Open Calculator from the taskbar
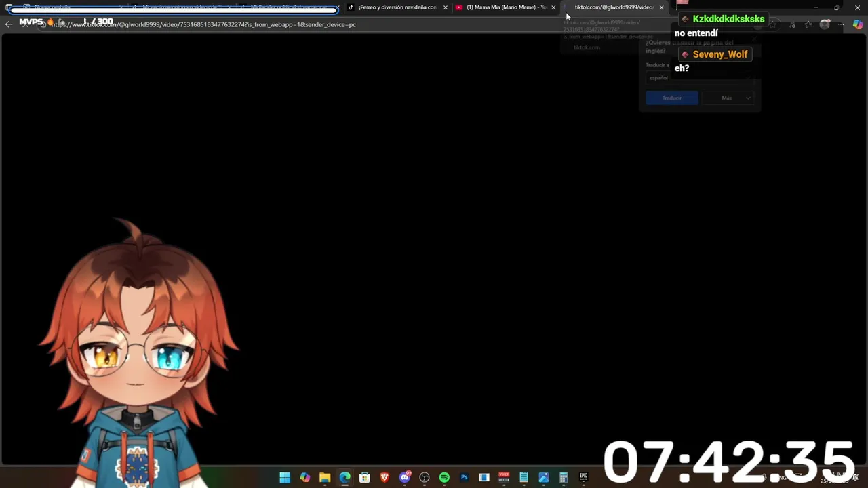868x488 pixels. coord(564,477)
